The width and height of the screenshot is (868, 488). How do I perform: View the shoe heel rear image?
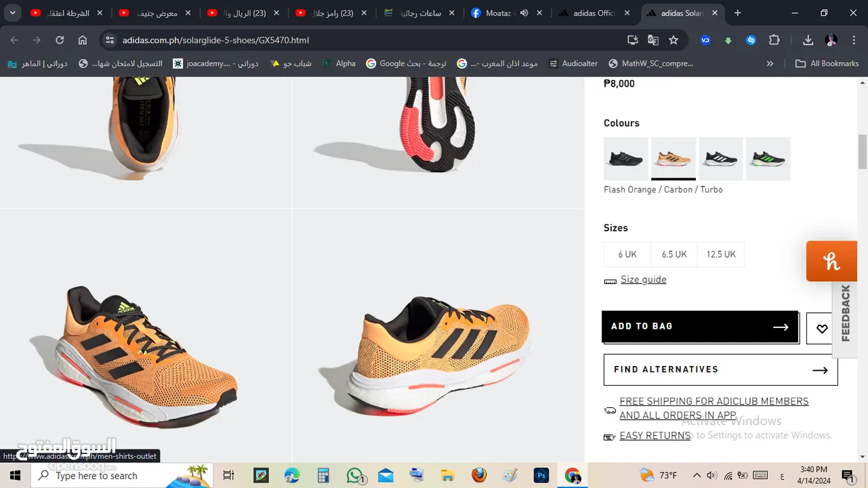click(146, 142)
